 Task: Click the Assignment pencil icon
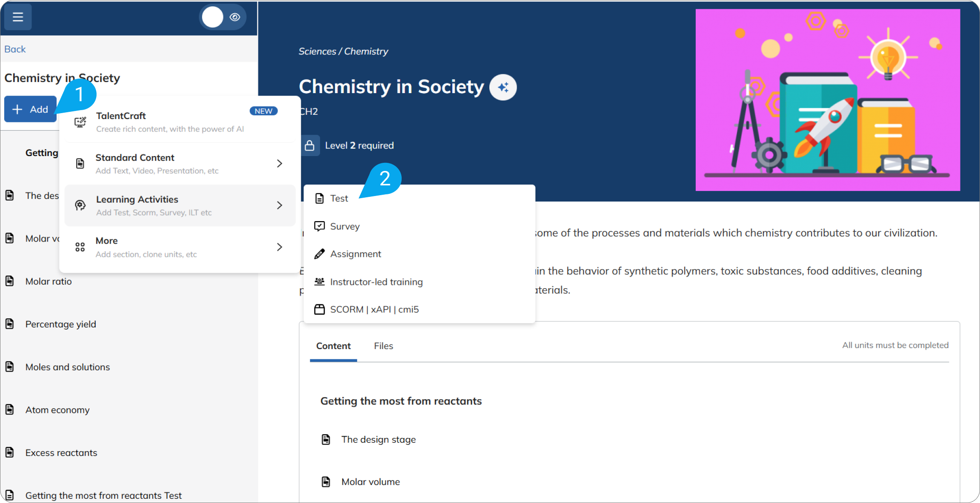point(319,254)
